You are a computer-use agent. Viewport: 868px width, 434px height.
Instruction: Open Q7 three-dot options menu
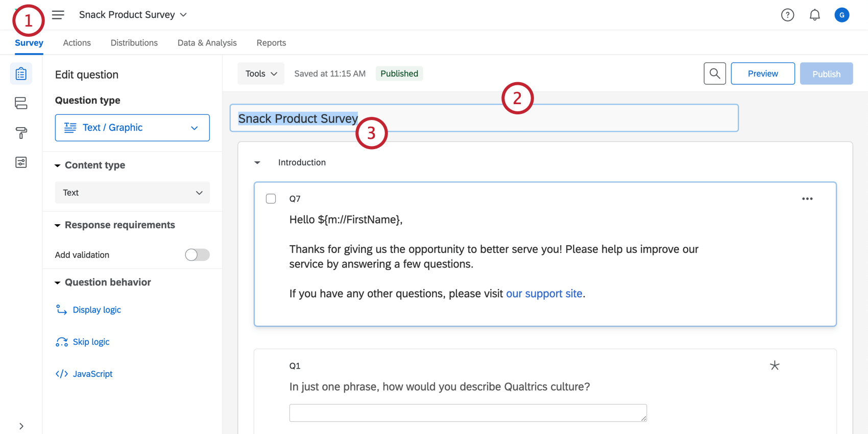[807, 199]
